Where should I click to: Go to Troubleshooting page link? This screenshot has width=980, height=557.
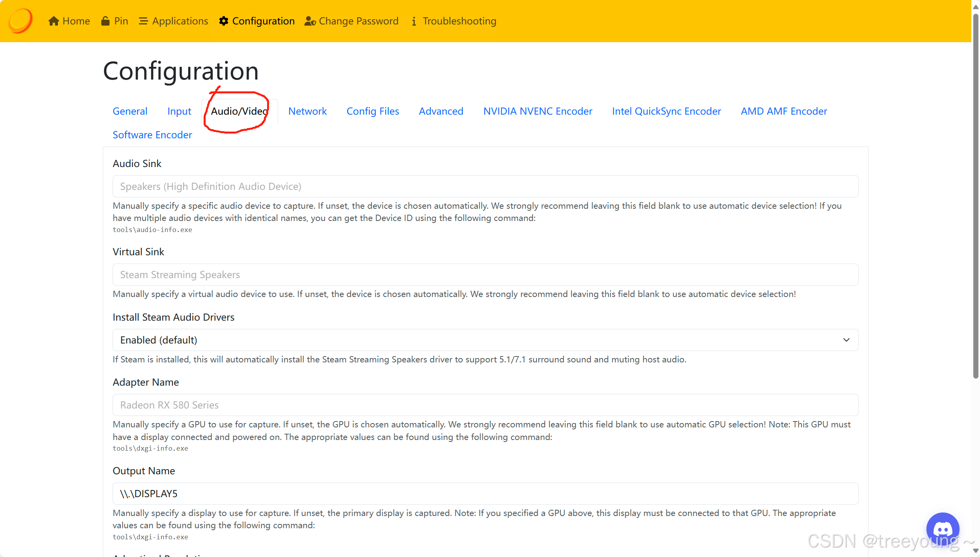point(459,21)
